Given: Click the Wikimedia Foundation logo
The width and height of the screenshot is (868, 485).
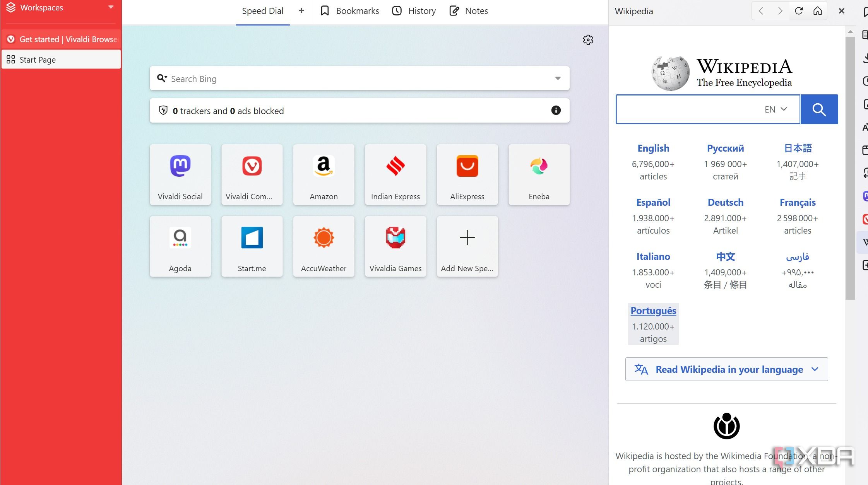Looking at the screenshot, I should [x=726, y=426].
